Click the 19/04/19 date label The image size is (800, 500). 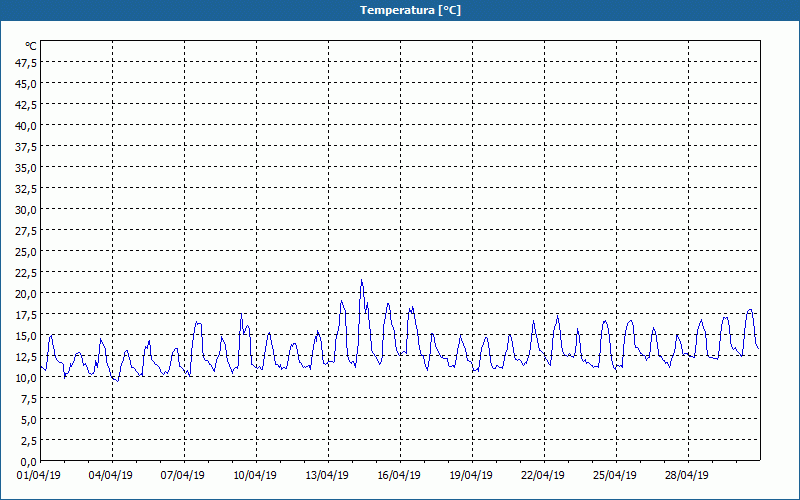click(471, 475)
